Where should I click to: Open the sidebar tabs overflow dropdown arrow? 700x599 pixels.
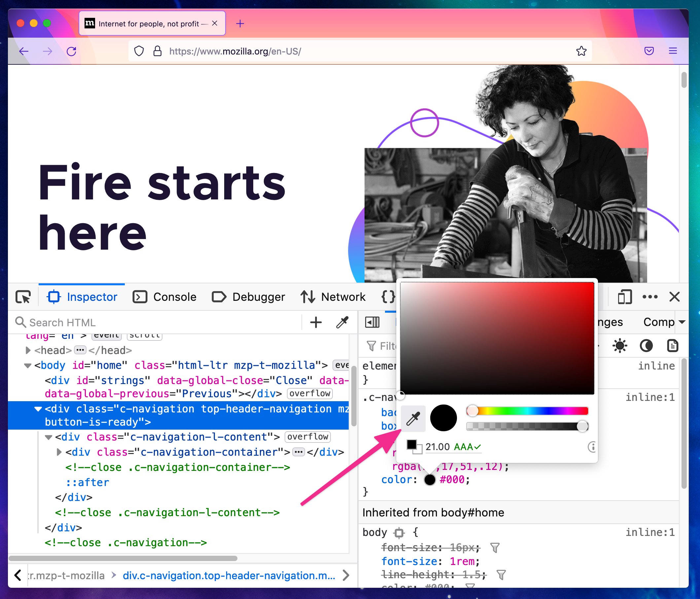(x=682, y=322)
